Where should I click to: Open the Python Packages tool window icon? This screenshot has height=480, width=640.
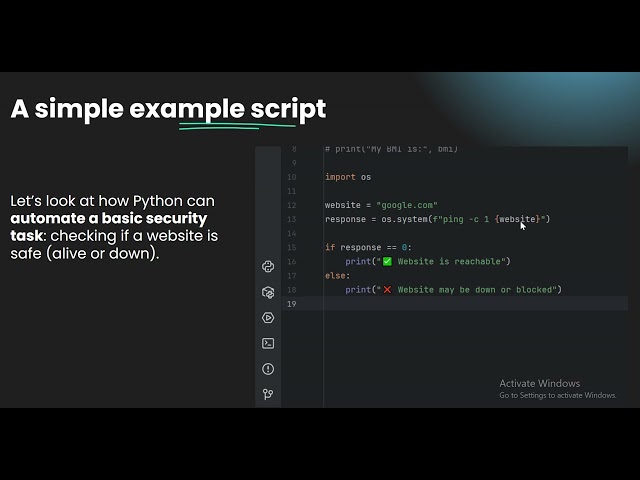268,292
